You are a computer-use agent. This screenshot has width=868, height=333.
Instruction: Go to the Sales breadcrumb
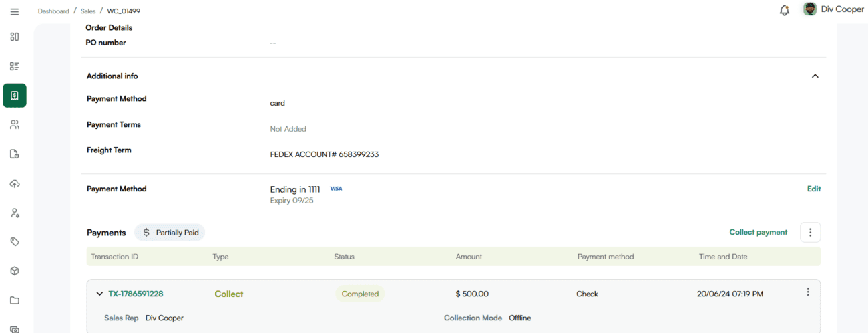(88, 11)
